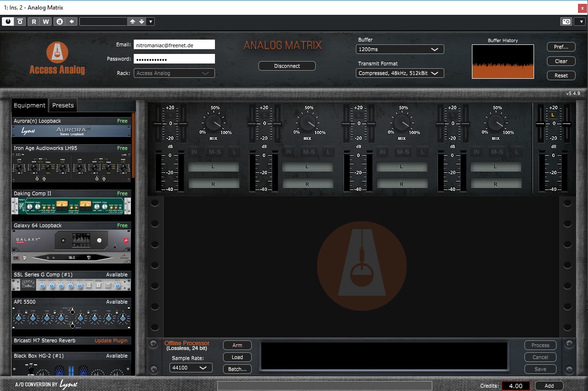Click the Access Analog logo
This screenshot has height=391, width=588.
pos(57,59)
